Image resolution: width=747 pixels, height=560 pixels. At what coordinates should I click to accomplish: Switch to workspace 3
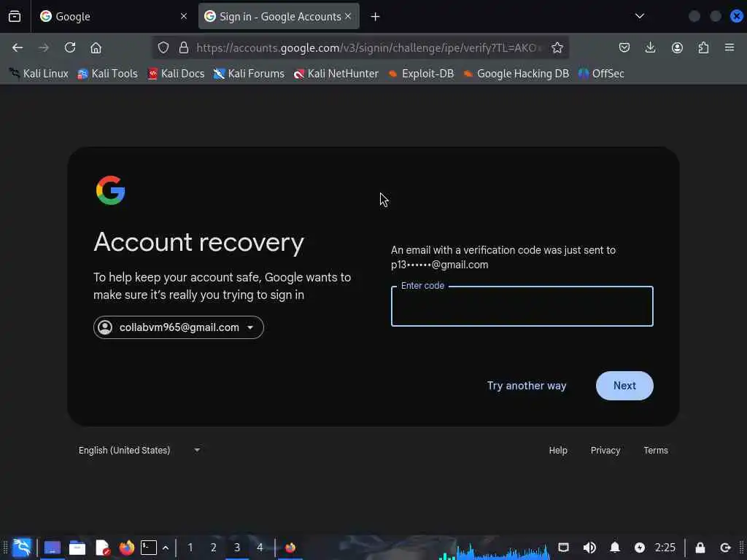tap(237, 548)
